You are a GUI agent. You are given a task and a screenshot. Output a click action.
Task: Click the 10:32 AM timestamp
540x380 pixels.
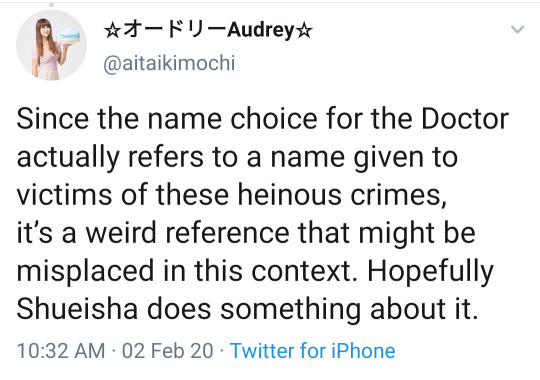[61, 351]
